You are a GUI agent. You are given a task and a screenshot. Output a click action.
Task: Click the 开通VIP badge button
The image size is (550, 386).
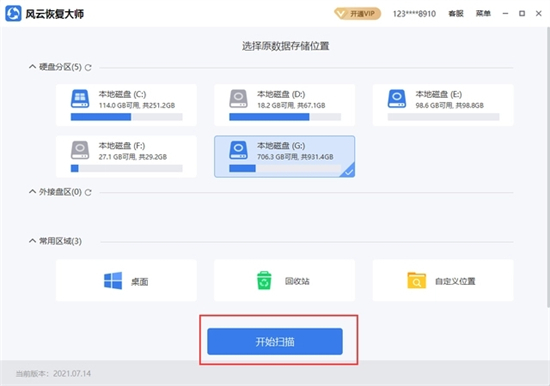coord(357,14)
